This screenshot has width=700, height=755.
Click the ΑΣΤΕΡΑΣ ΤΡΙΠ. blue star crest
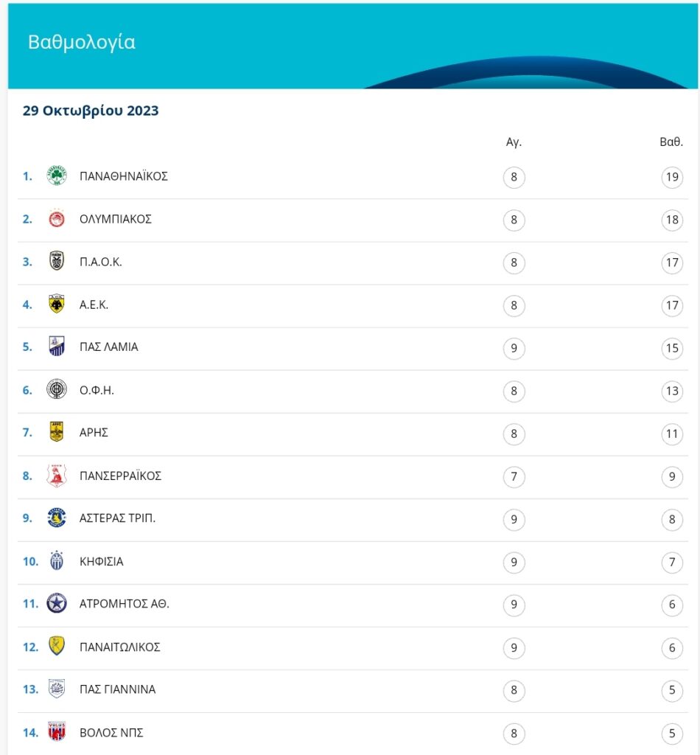click(56, 518)
